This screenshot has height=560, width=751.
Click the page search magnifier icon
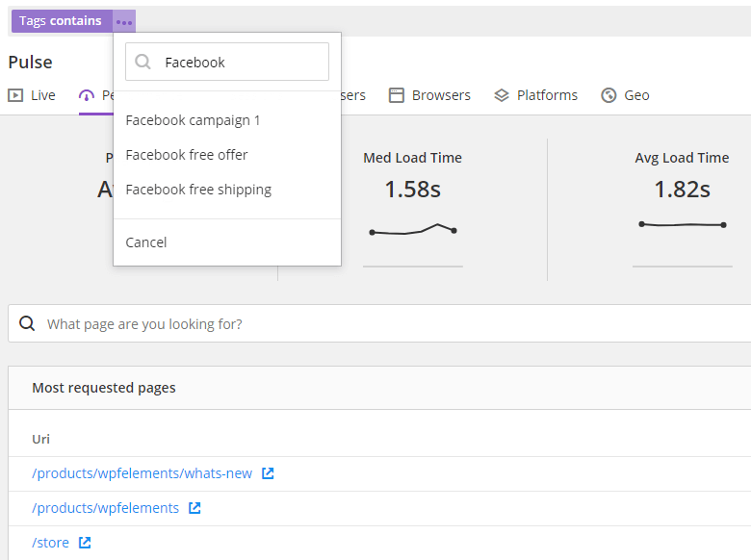tap(27, 323)
